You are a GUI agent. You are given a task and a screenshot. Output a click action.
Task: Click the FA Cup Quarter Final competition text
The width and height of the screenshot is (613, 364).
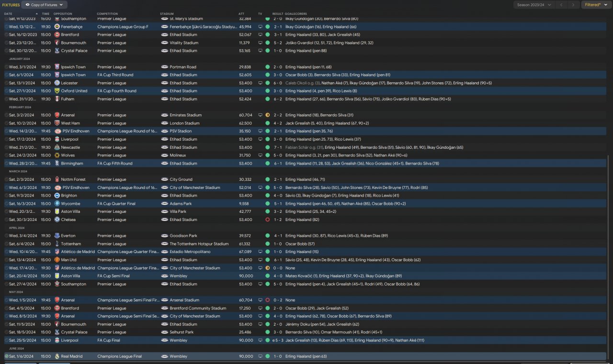[x=116, y=204]
